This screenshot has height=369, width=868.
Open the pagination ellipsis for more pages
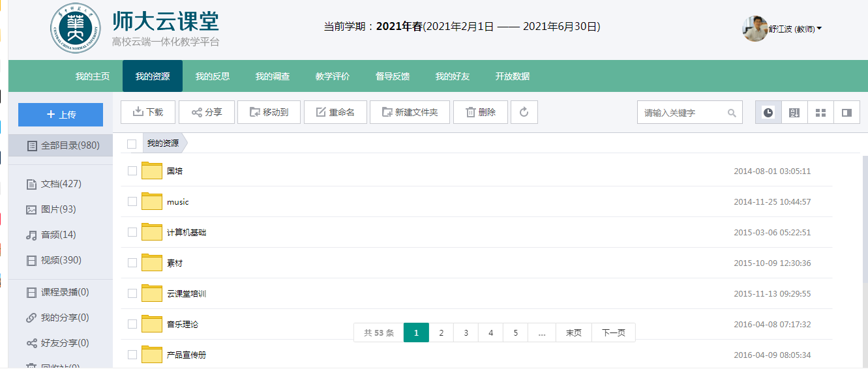coord(541,332)
